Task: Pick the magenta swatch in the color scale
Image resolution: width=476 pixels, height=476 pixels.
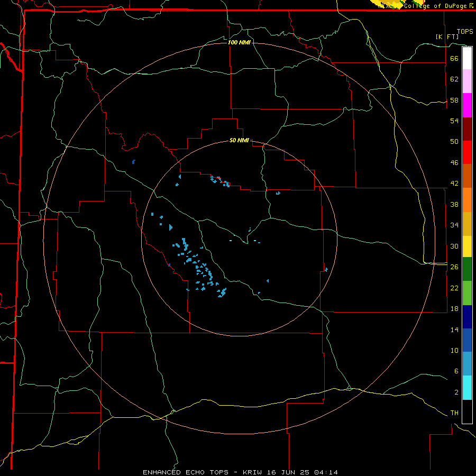Action: [x=467, y=105]
